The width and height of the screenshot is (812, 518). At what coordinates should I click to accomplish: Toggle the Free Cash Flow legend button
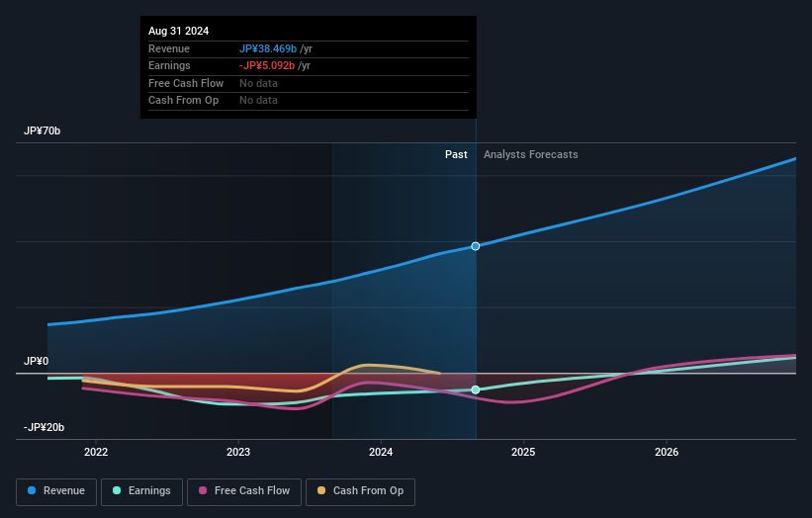244,491
